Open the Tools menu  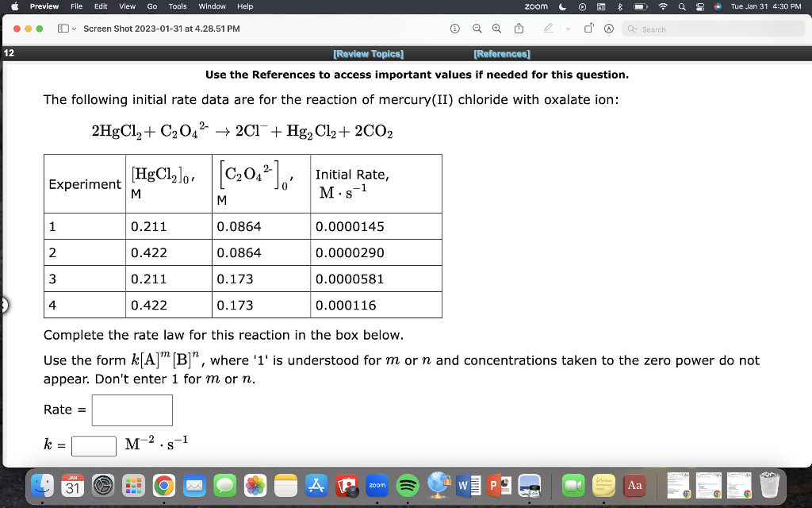[x=177, y=6]
